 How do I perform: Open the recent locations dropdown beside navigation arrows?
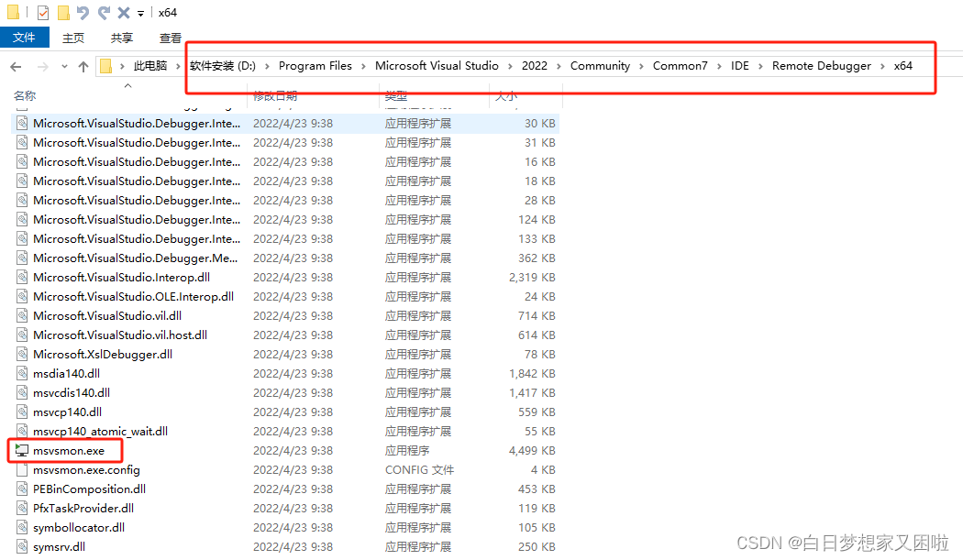click(63, 66)
